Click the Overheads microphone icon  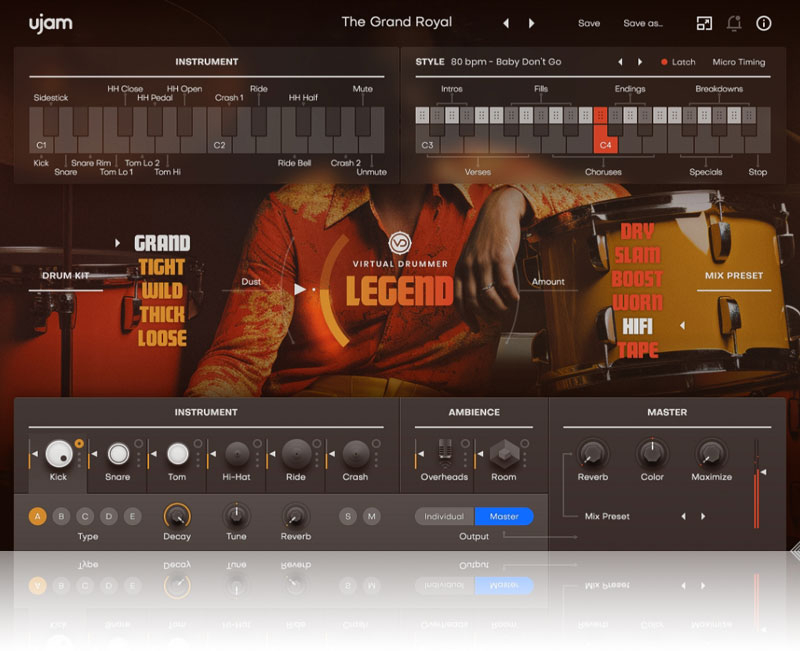[445, 453]
